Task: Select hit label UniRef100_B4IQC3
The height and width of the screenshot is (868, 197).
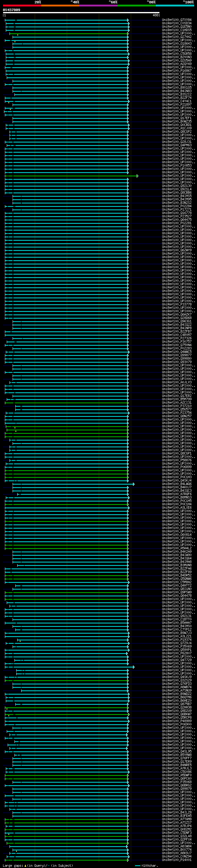Action: tap(177, 491)
